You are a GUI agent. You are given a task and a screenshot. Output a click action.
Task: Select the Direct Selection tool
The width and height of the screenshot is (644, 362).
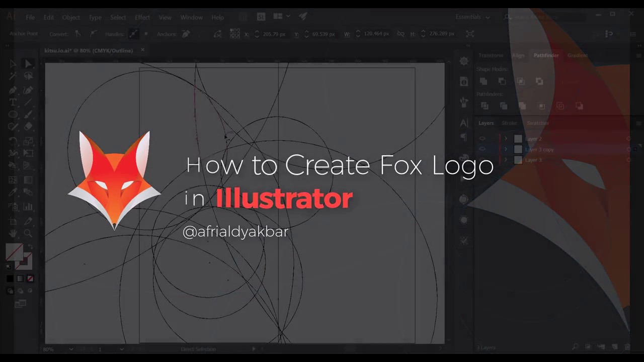[x=28, y=64]
